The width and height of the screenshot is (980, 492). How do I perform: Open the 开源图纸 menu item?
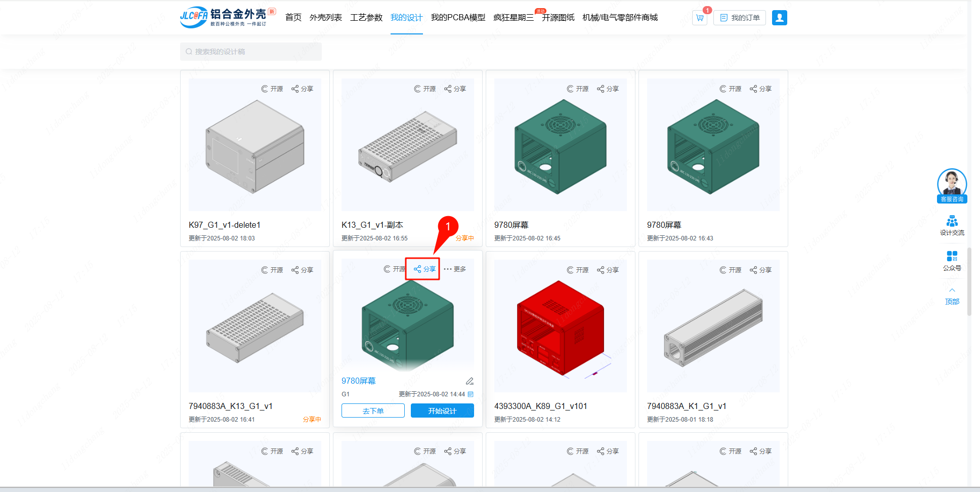558,18
